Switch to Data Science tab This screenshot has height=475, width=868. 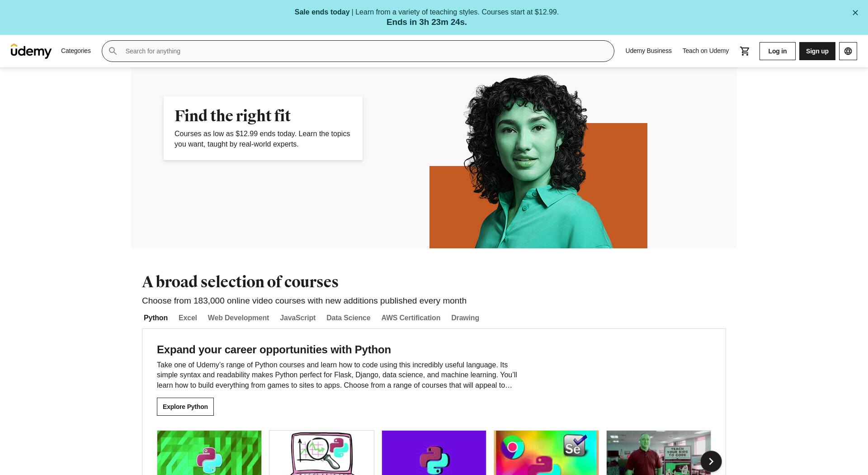coord(348,318)
